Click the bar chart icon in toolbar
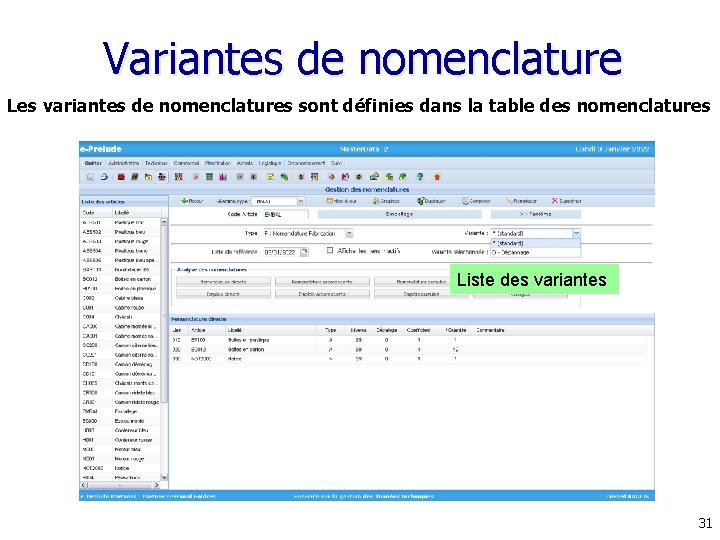 [223, 176]
